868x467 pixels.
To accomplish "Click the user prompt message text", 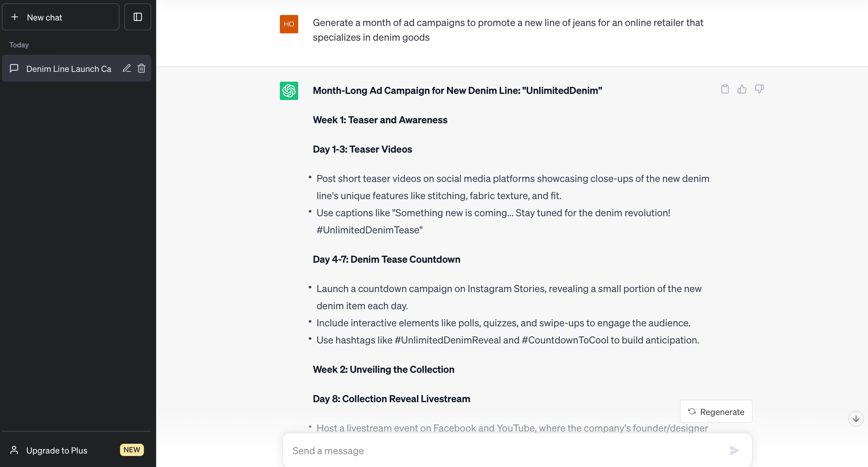I will coord(508,30).
